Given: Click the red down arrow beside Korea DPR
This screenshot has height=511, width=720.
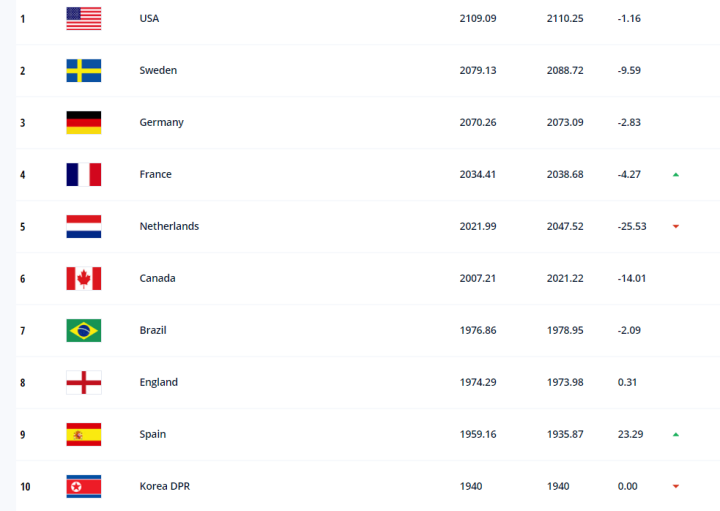Looking at the screenshot, I should (676, 487).
